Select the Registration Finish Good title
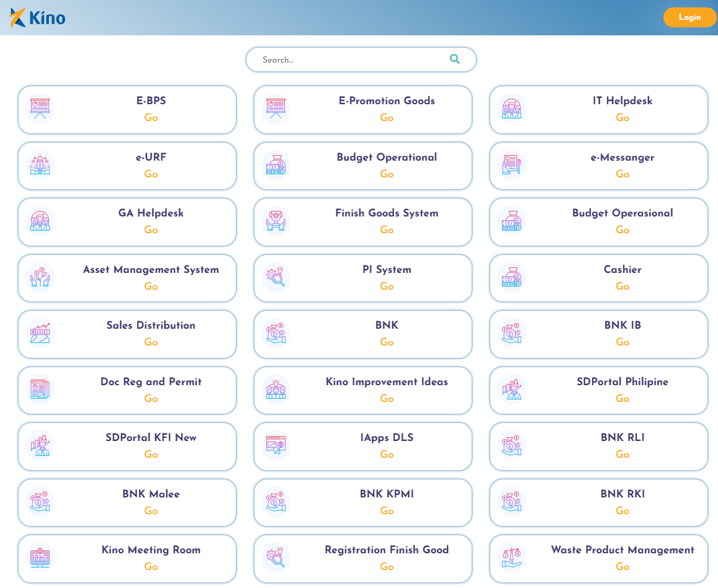Image resolution: width=718 pixels, height=588 pixels. [387, 550]
